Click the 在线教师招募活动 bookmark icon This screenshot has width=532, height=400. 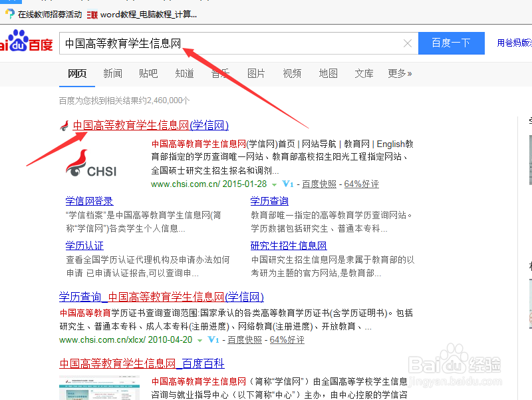10,14
